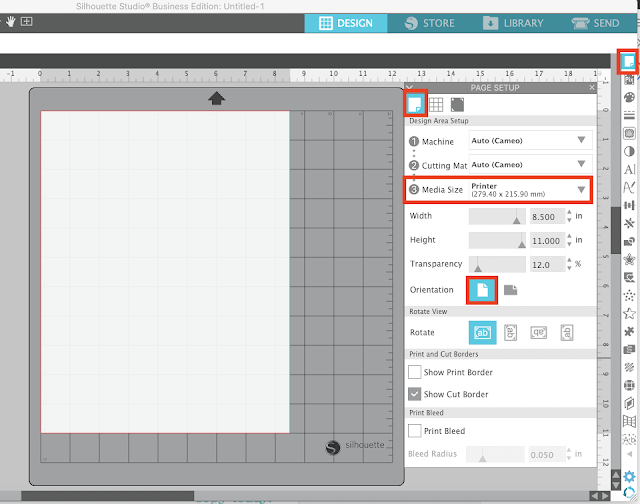This screenshot has height=504, width=640.
Task: Select landscape orientation
Action: (x=510, y=290)
